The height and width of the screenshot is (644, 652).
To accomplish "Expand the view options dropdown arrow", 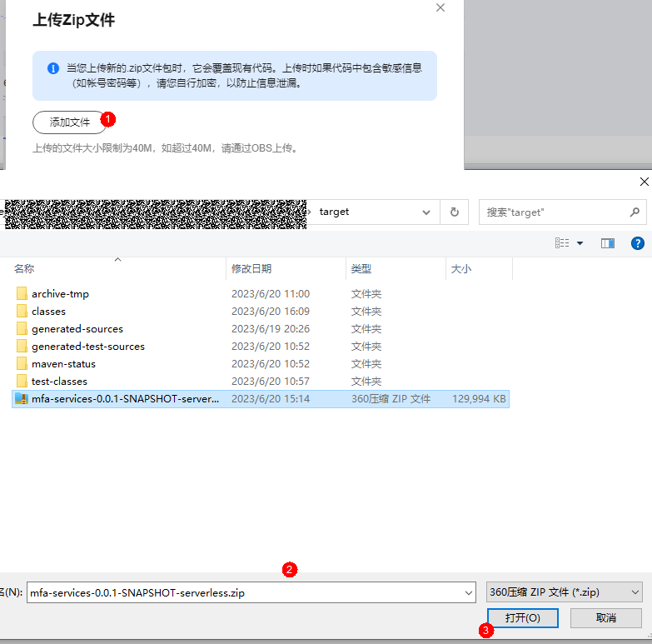I will pyautogui.click(x=580, y=243).
